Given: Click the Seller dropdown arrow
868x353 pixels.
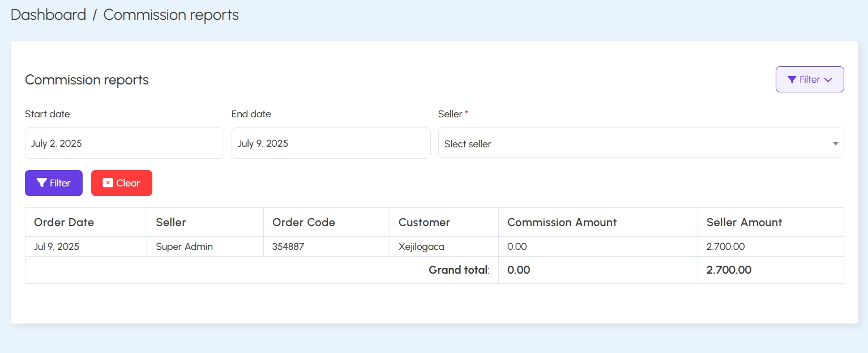Looking at the screenshot, I should [x=835, y=144].
